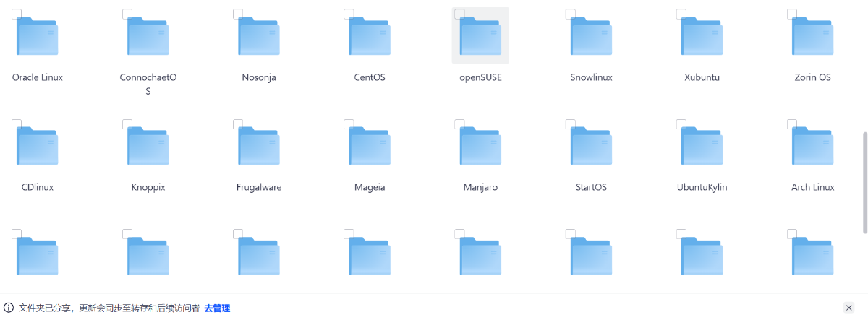Open the Xubuntu folder icon
The width and height of the screenshot is (868, 315).
(x=702, y=36)
